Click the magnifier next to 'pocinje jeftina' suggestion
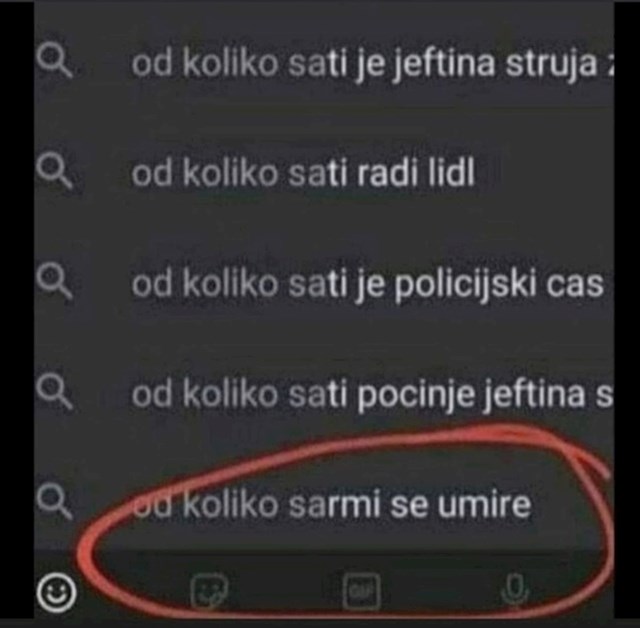The width and height of the screenshot is (640, 628). (54, 392)
